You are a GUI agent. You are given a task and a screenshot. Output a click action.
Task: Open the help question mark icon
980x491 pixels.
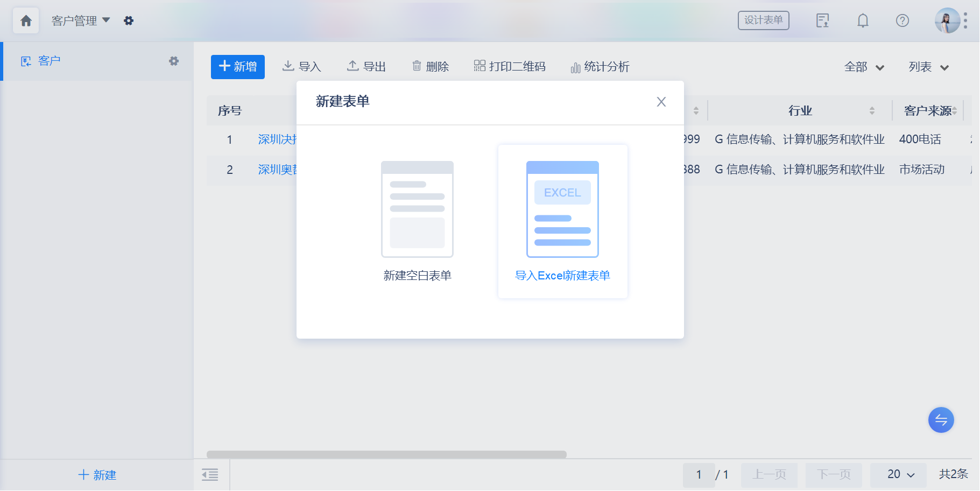pos(903,20)
